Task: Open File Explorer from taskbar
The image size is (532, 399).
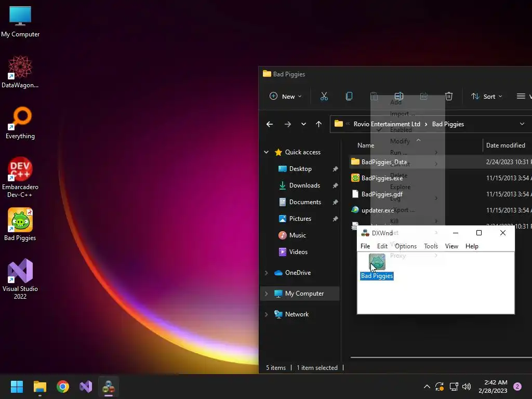Action: point(39,387)
